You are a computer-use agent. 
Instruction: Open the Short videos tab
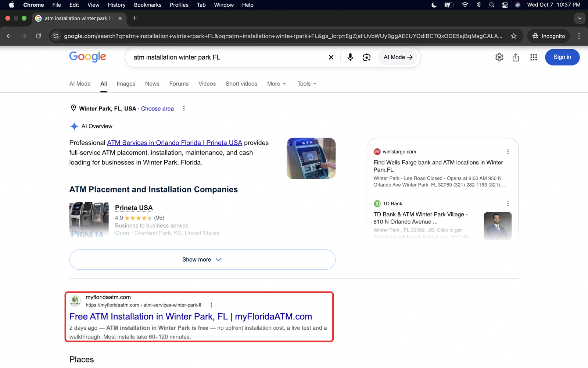point(241,84)
